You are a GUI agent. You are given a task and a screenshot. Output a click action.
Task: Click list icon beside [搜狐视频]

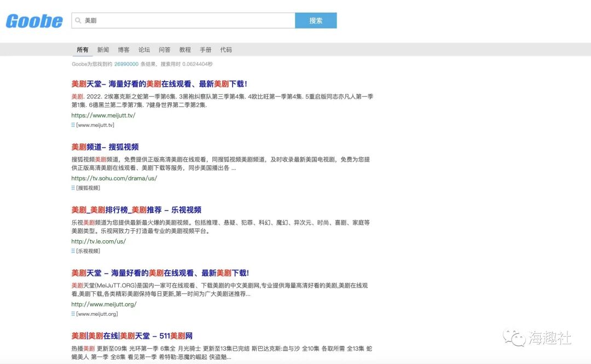click(x=73, y=188)
